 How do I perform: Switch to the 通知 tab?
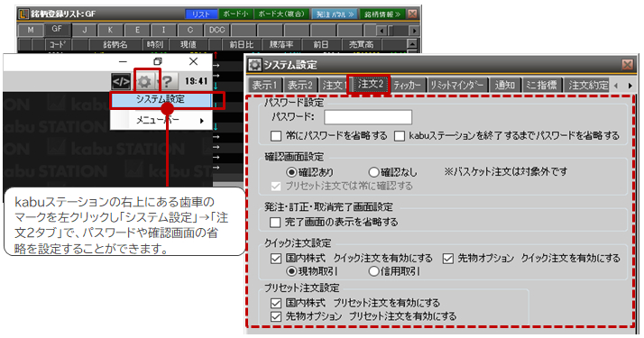pos(505,85)
